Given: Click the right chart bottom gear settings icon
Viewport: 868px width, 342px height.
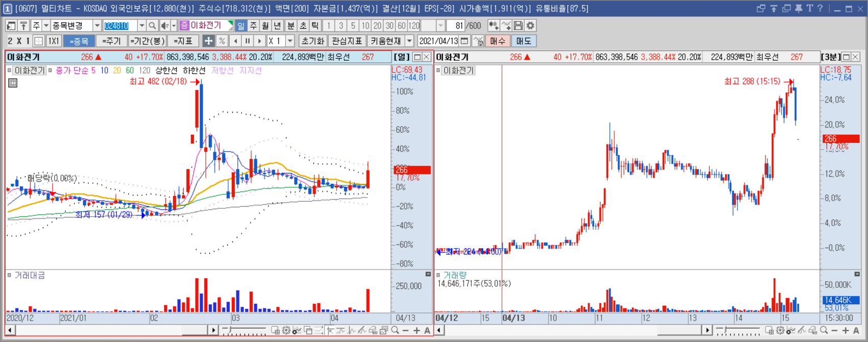Looking at the screenshot, I should tap(781, 331).
